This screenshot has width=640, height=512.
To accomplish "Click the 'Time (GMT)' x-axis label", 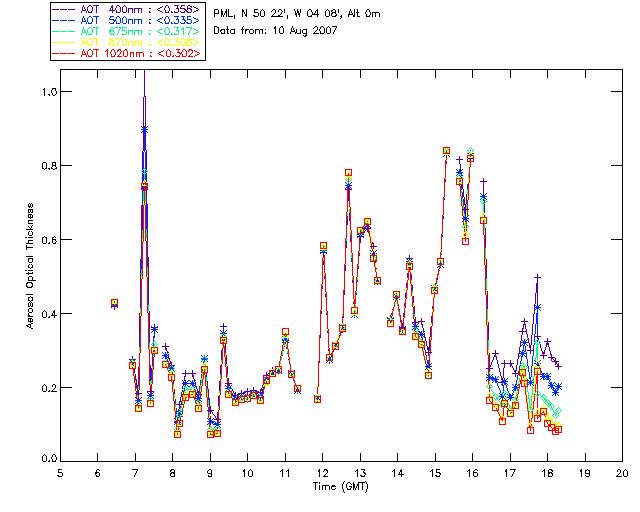I will pyautogui.click(x=341, y=486).
